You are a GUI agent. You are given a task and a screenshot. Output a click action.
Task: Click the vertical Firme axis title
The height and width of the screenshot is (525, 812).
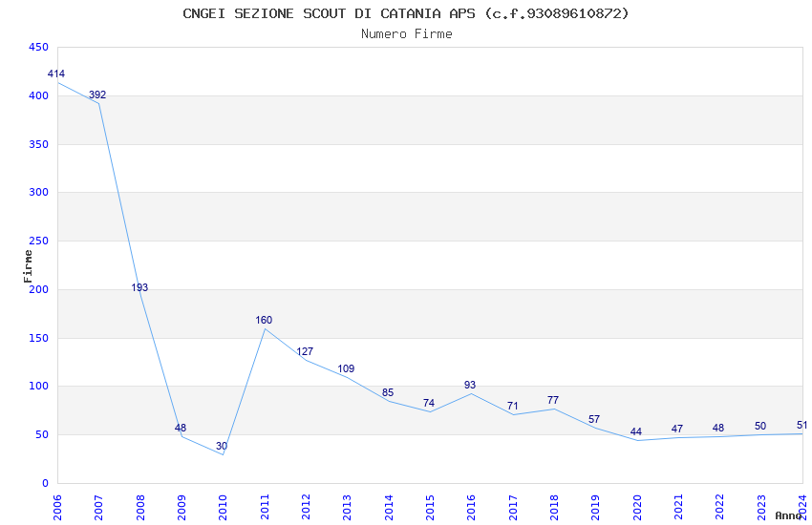(x=29, y=265)
